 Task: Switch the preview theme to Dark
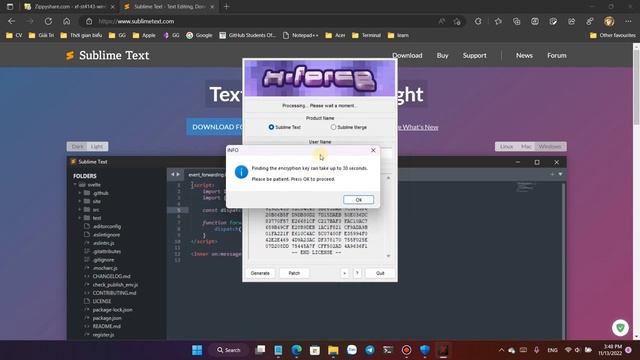click(77, 147)
